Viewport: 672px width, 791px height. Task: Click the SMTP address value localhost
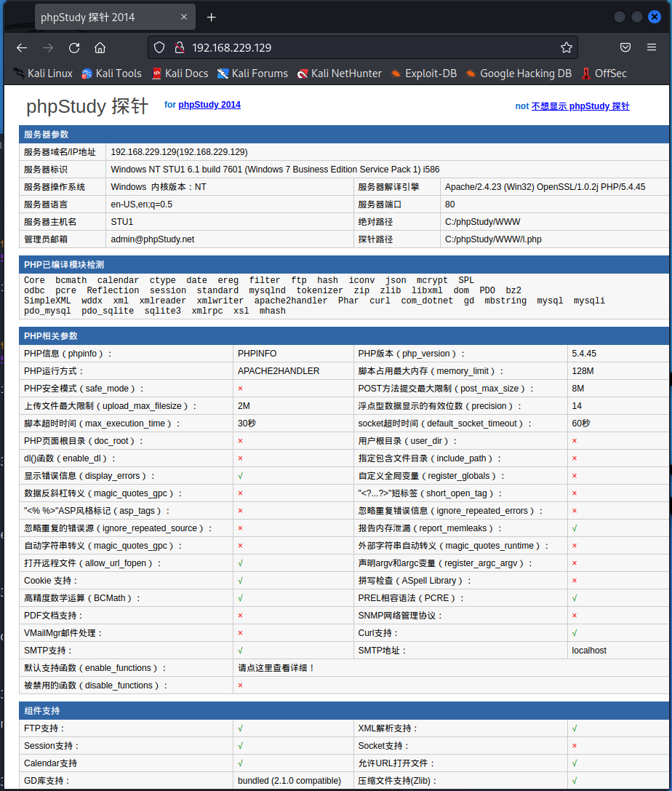pos(589,651)
